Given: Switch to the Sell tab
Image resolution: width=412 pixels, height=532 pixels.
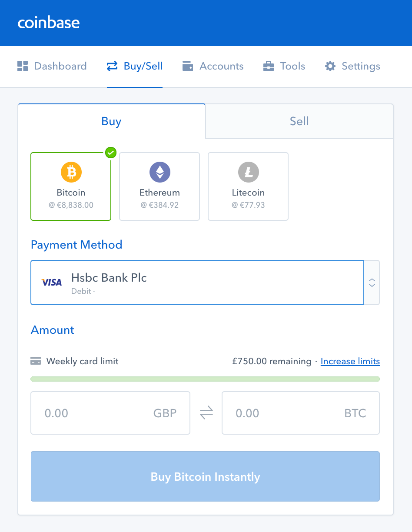Looking at the screenshot, I should (x=299, y=121).
